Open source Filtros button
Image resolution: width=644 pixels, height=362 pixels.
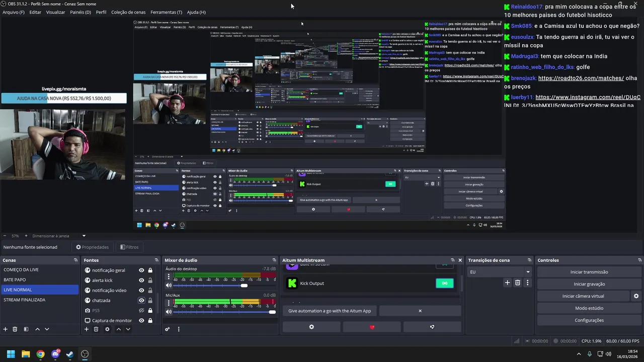click(x=129, y=247)
